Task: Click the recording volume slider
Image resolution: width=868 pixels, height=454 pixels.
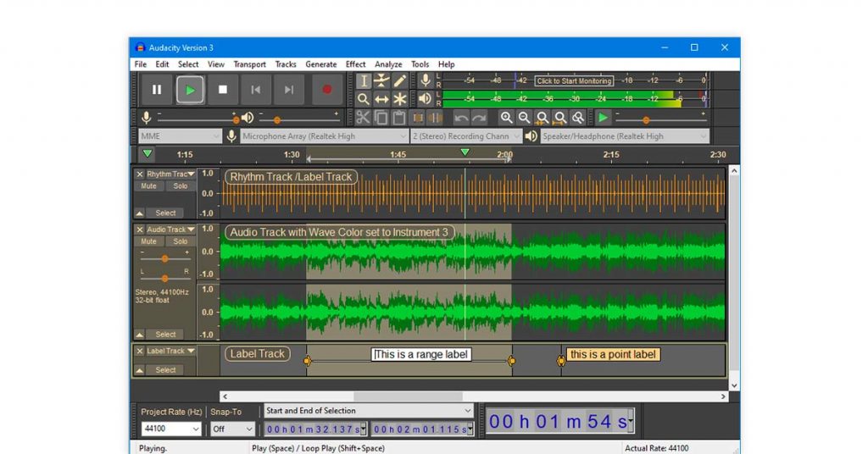Action: click(x=197, y=119)
